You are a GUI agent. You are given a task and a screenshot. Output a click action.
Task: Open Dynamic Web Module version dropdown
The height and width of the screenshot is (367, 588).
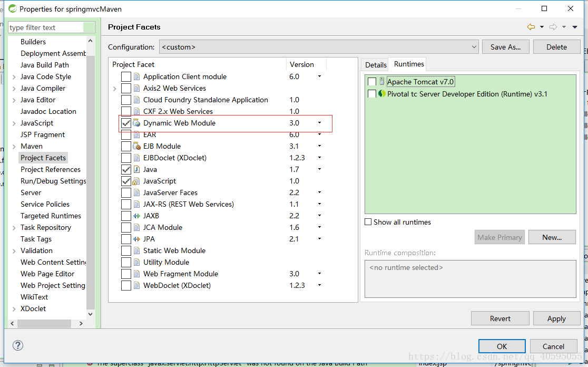click(x=319, y=123)
